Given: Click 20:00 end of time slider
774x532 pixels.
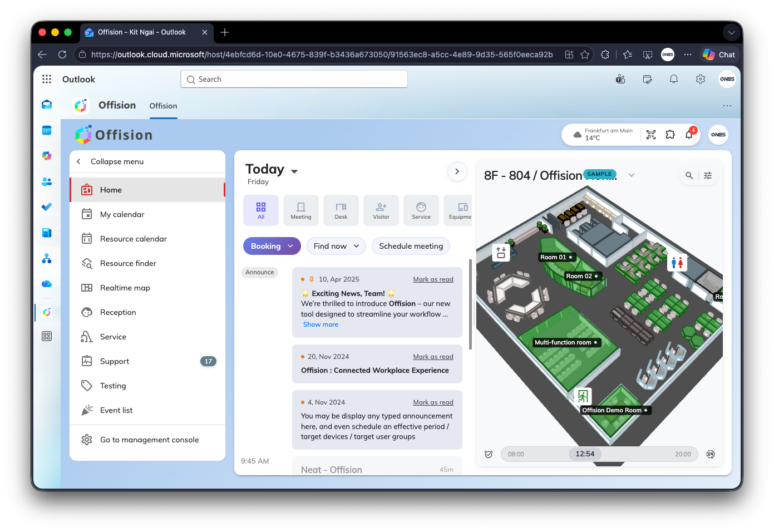Looking at the screenshot, I should click(683, 454).
